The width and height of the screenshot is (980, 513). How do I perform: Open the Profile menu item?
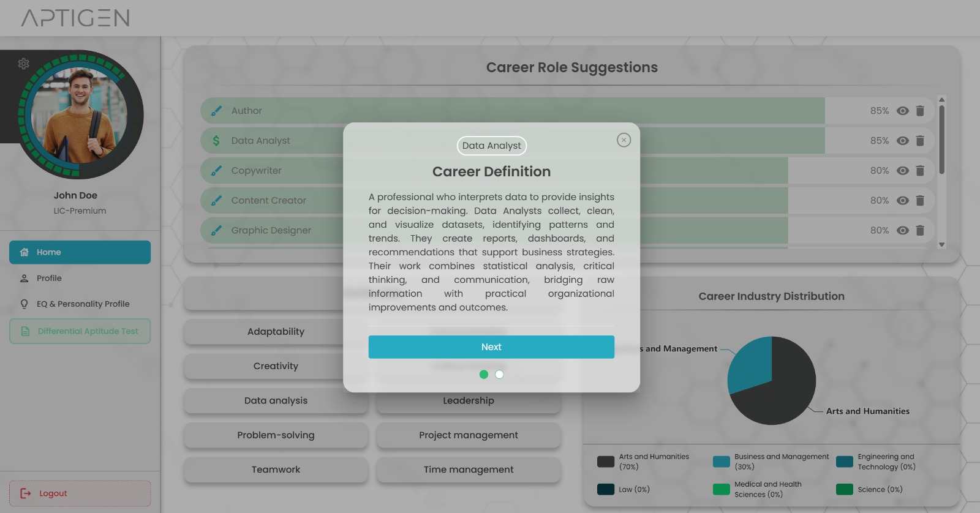49,278
